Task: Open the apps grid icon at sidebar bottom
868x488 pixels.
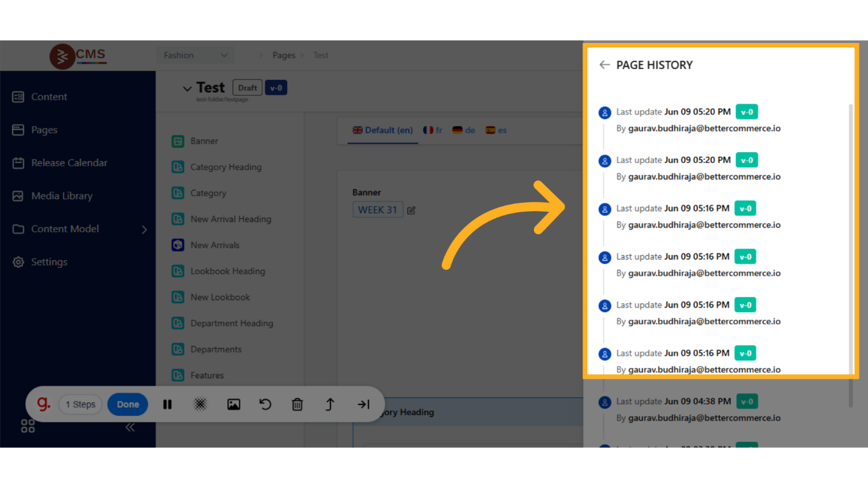Action: tap(28, 426)
